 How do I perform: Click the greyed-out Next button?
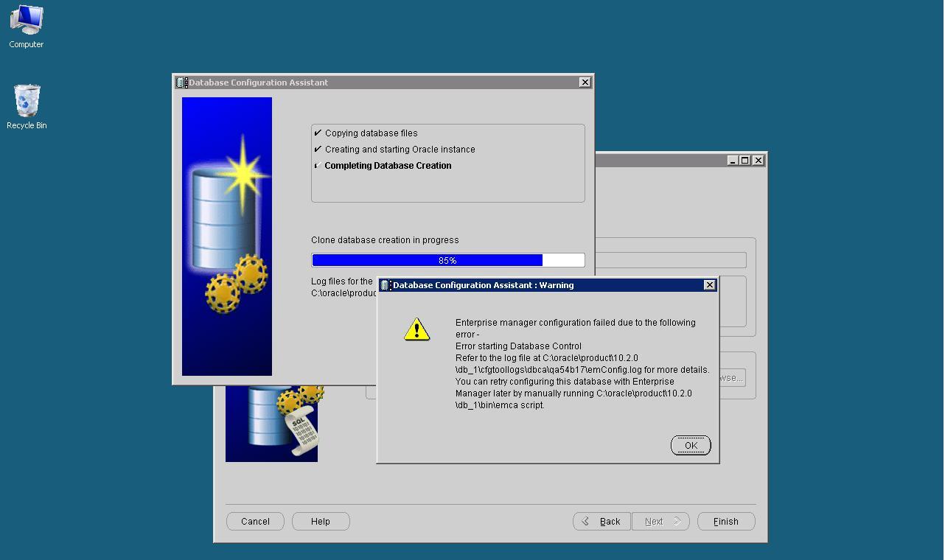click(x=660, y=522)
